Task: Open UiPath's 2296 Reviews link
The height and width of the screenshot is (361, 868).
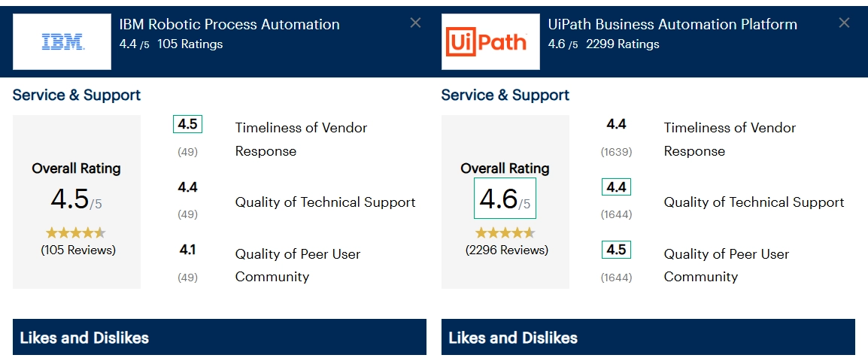Action: (x=507, y=250)
